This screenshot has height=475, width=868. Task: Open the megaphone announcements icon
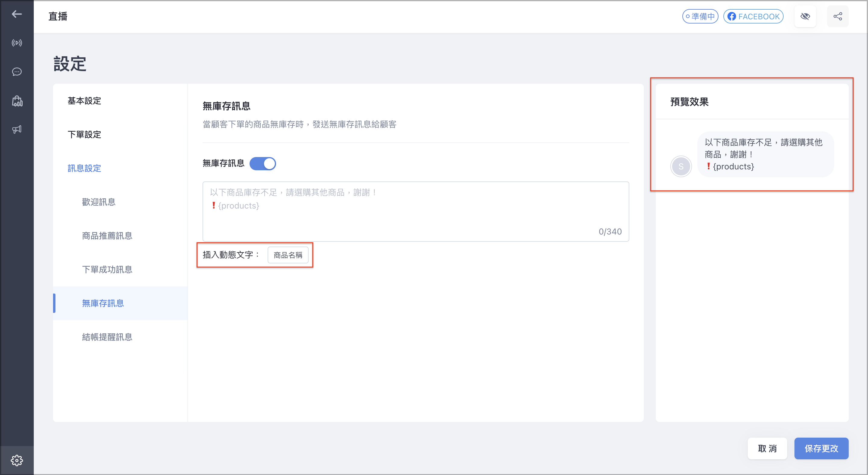coord(17,130)
